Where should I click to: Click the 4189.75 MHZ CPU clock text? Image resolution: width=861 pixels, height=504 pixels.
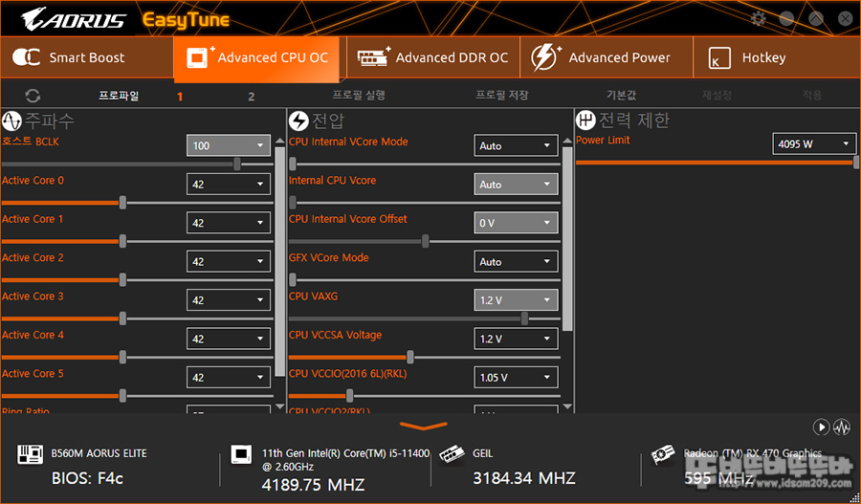313,485
